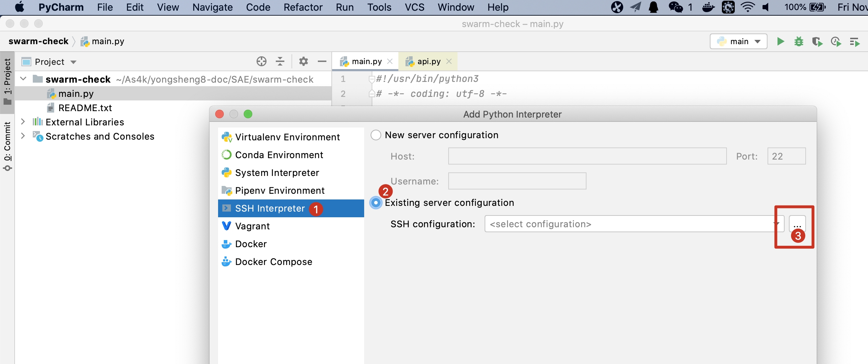Screen dimensions: 868x364
Task: Click the Port field showing 22
Action: 786,156
